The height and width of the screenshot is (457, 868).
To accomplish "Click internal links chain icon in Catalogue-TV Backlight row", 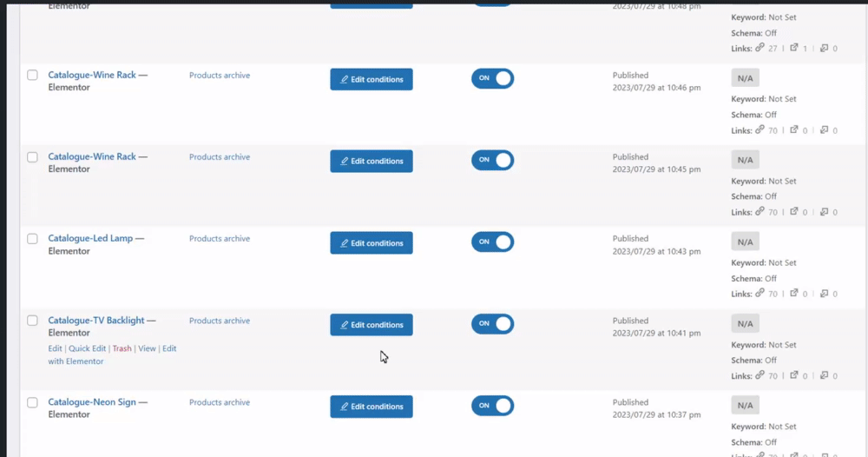I will [x=760, y=375].
